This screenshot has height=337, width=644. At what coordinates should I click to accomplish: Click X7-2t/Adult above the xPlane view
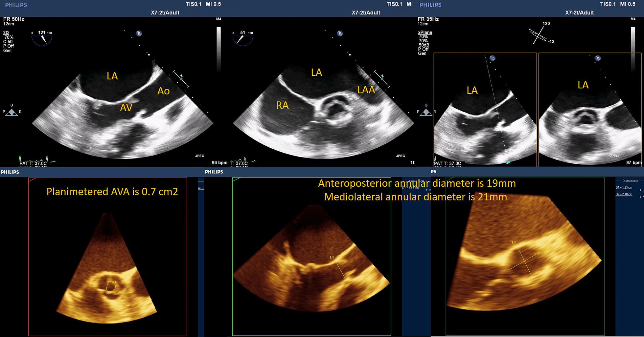coord(579,12)
